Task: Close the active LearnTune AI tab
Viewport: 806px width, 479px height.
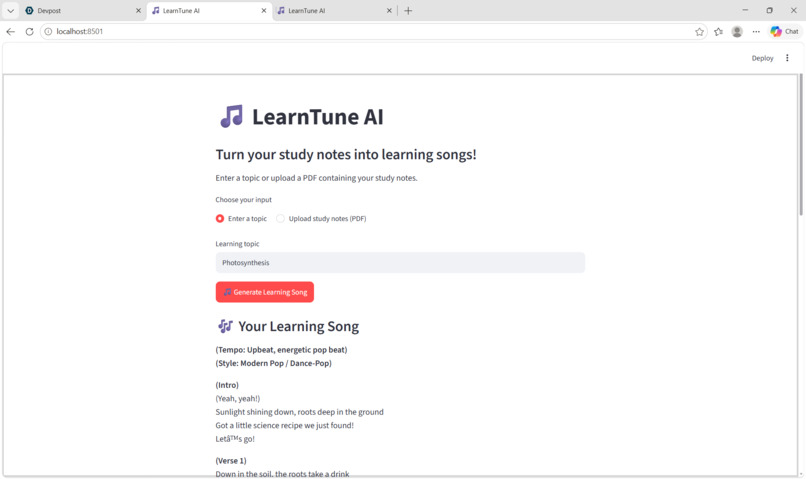Action: point(264,10)
